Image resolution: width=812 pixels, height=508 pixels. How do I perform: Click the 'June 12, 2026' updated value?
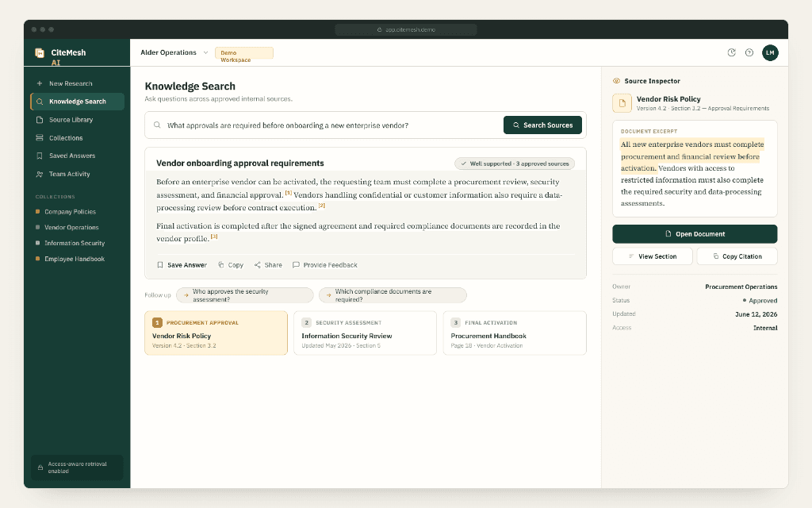pyautogui.click(x=756, y=314)
